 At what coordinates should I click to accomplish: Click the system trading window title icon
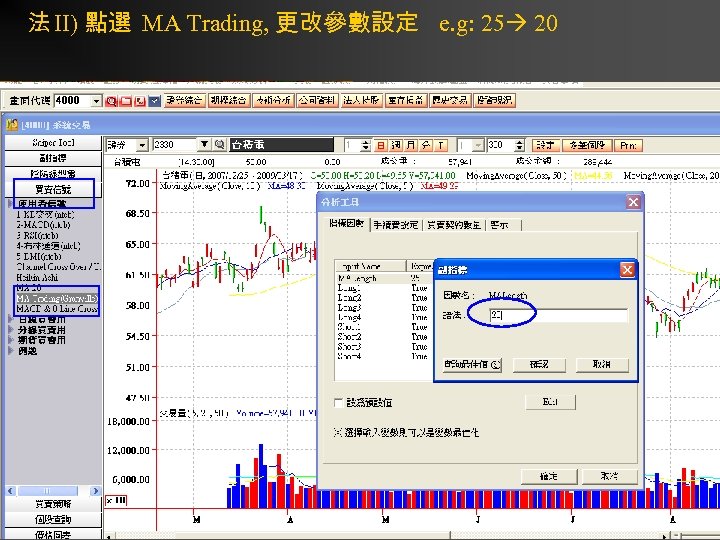pyautogui.click(x=12, y=124)
